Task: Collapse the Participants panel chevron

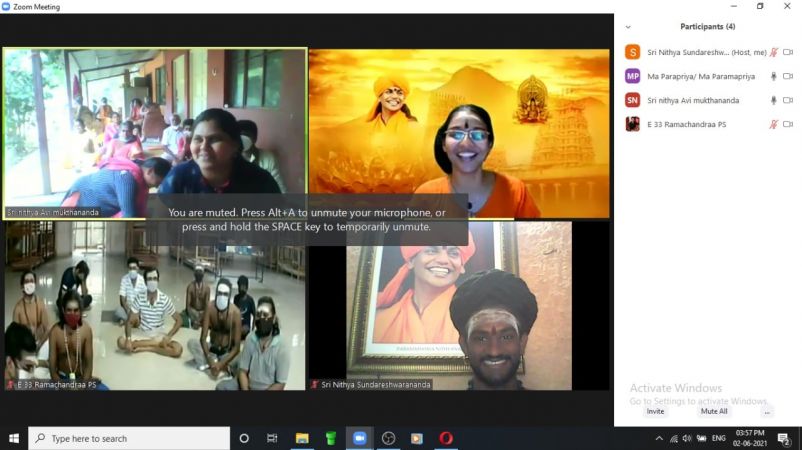Action: click(628, 27)
